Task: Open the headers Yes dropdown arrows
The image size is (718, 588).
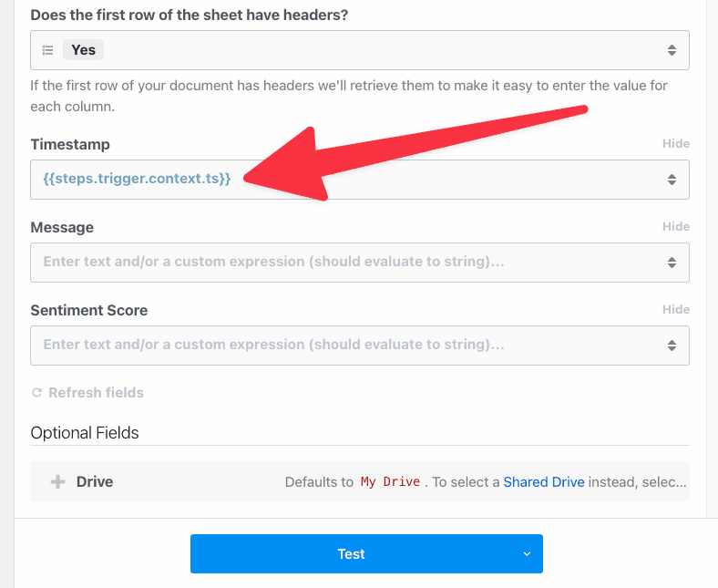Action: pos(672,50)
